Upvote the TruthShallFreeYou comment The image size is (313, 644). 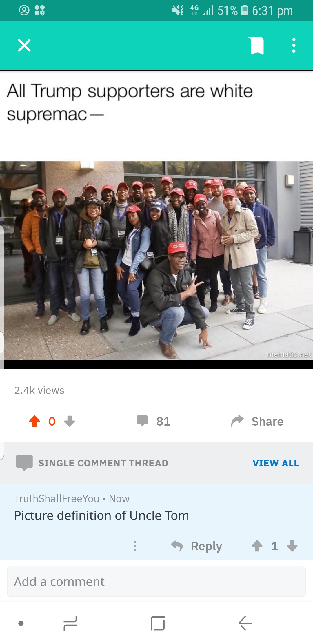pyautogui.click(x=257, y=546)
